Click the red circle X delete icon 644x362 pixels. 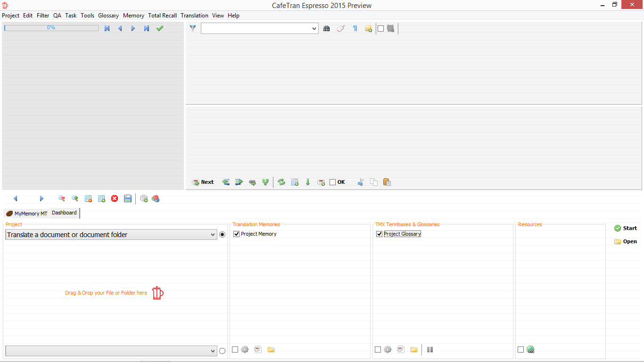coord(115,198)
